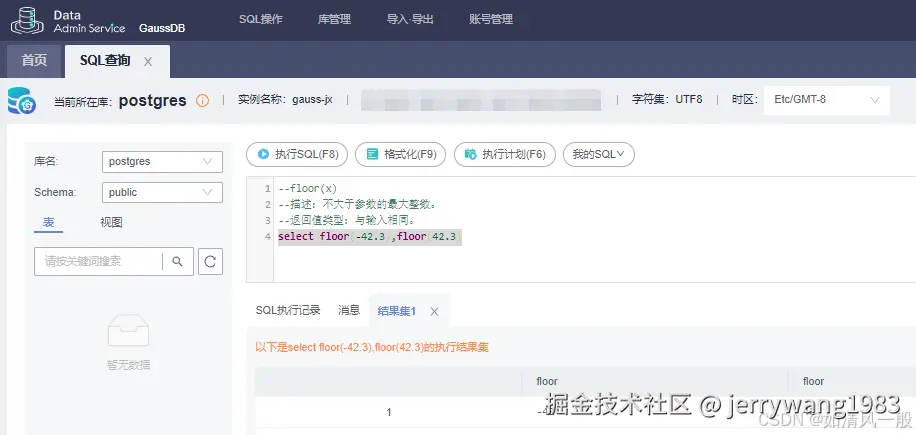This screenshot has width=916, height=435.
Task: Click the GaussDB label in header
Action: click(162, 28)
